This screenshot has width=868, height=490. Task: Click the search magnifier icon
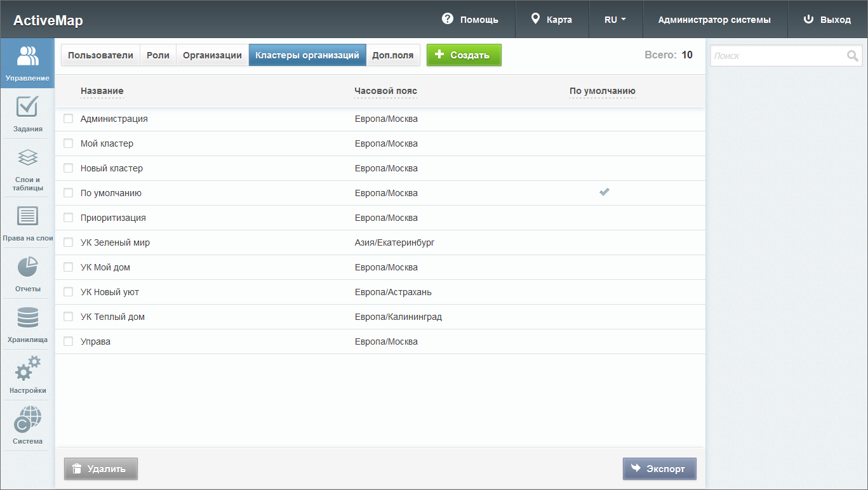852,56
